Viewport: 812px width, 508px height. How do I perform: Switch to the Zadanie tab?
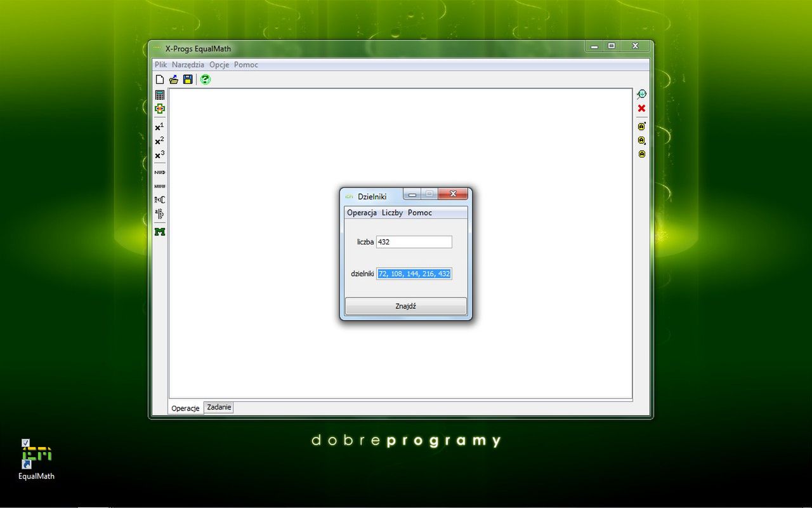coord(219,407)
